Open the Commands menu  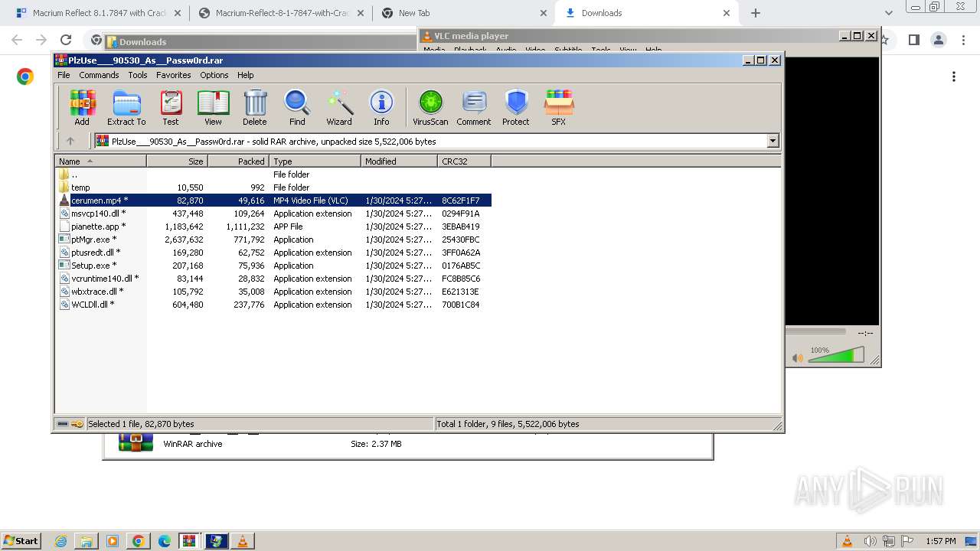99,75
